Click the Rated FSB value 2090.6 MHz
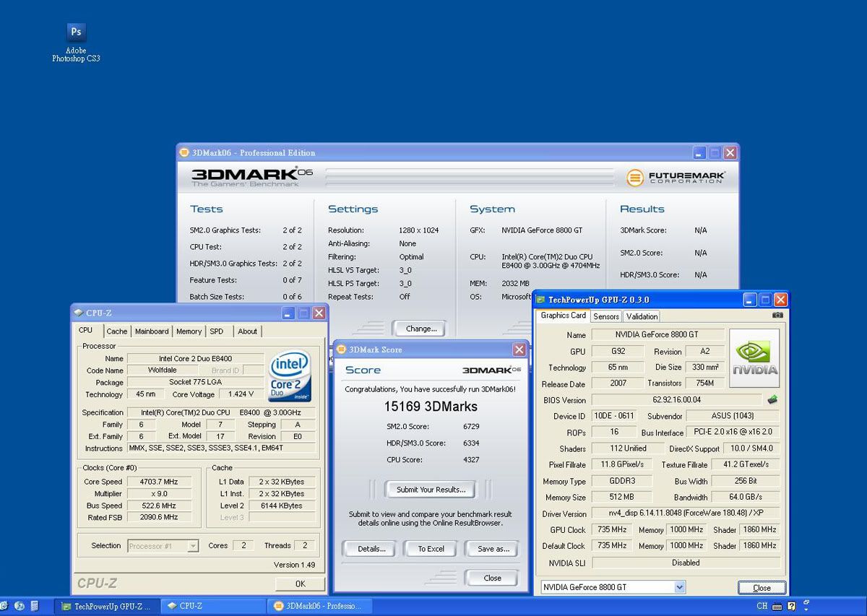This screenshot has width=867, height=616. (159, 517)
